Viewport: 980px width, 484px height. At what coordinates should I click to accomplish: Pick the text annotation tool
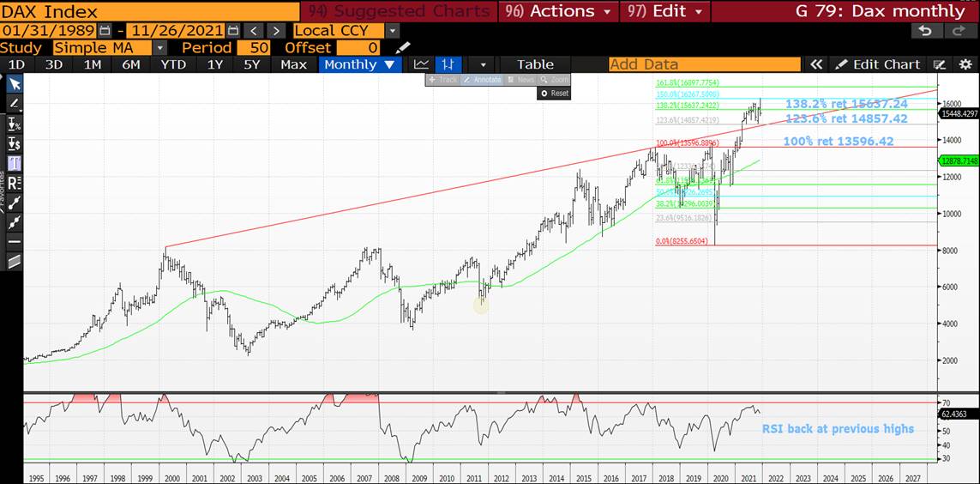[x=15, y=163]
